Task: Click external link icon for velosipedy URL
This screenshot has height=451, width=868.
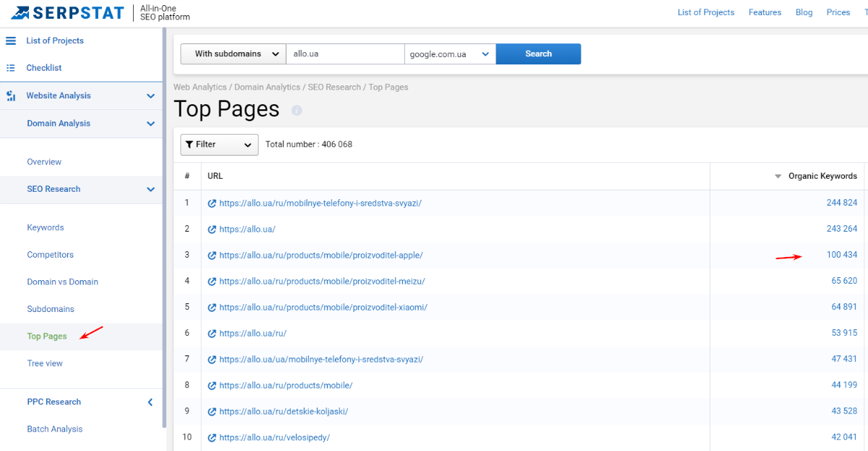Action: pyautogui.click(x=212, y=438)
